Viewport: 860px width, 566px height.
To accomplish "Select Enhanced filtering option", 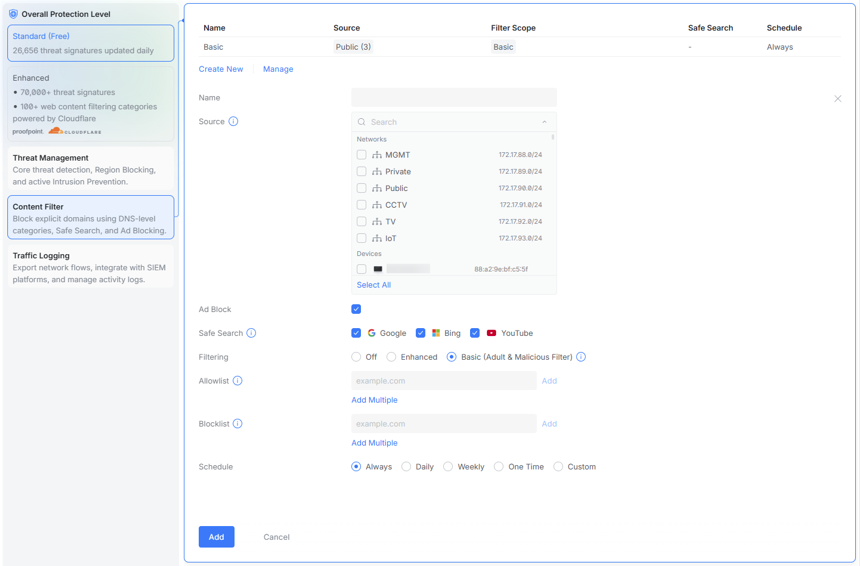I will (x=391, y=357).
